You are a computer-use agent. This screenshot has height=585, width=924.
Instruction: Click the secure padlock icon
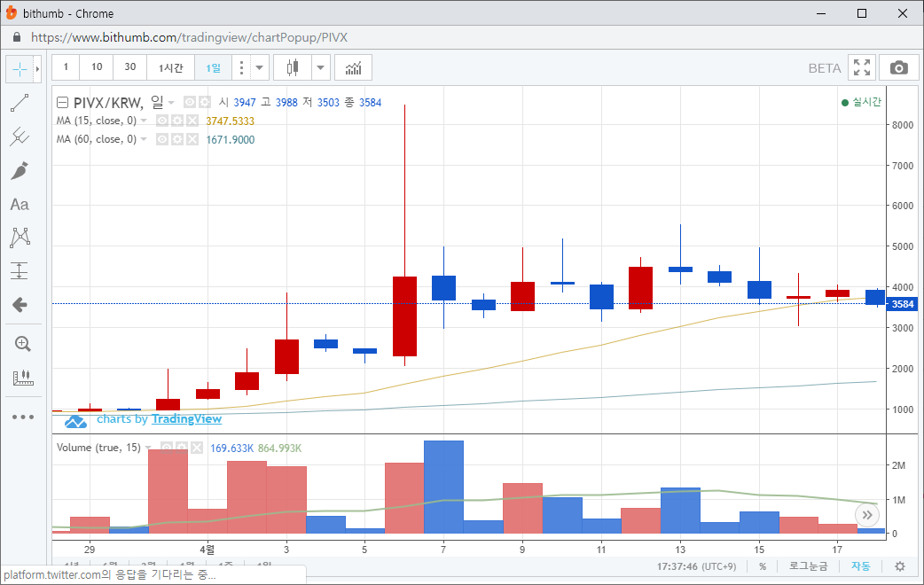click(17, 38)
